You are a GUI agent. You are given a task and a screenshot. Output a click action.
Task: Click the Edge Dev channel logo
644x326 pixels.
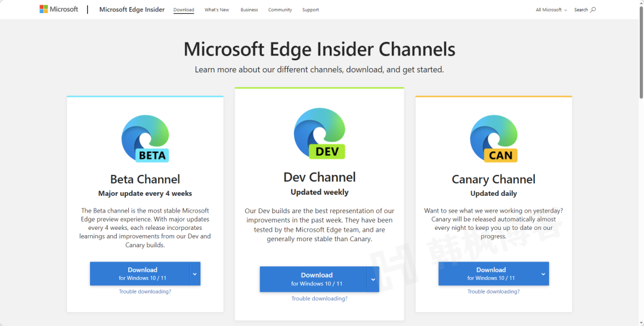(319, 134)
